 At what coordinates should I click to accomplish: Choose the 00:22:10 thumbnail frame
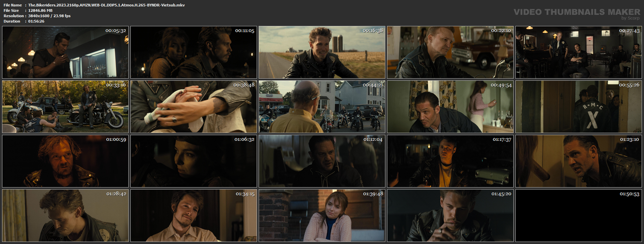coord(450,52)
